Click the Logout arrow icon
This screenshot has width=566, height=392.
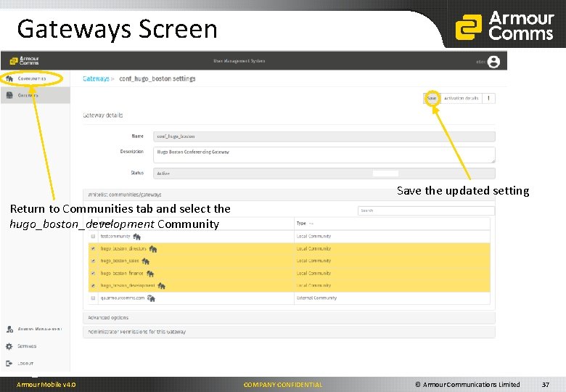[x=9, y=363]
